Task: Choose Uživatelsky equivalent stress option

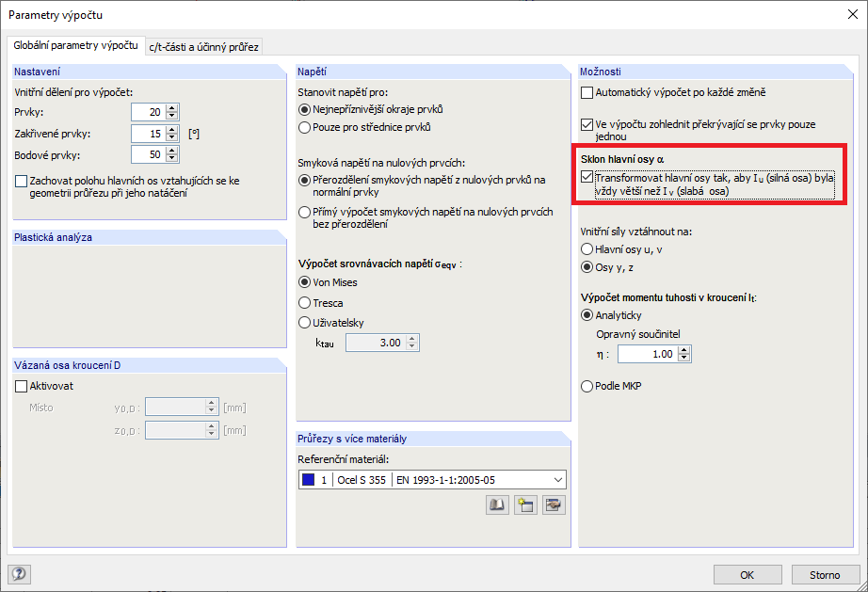Action: tap(304, 323)
